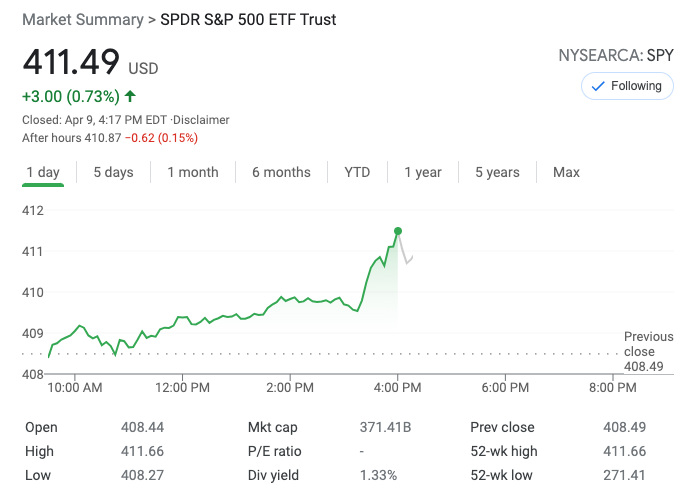Select the 1 day tab
Screen dimensions: 700x497
(x=43, y=172)
